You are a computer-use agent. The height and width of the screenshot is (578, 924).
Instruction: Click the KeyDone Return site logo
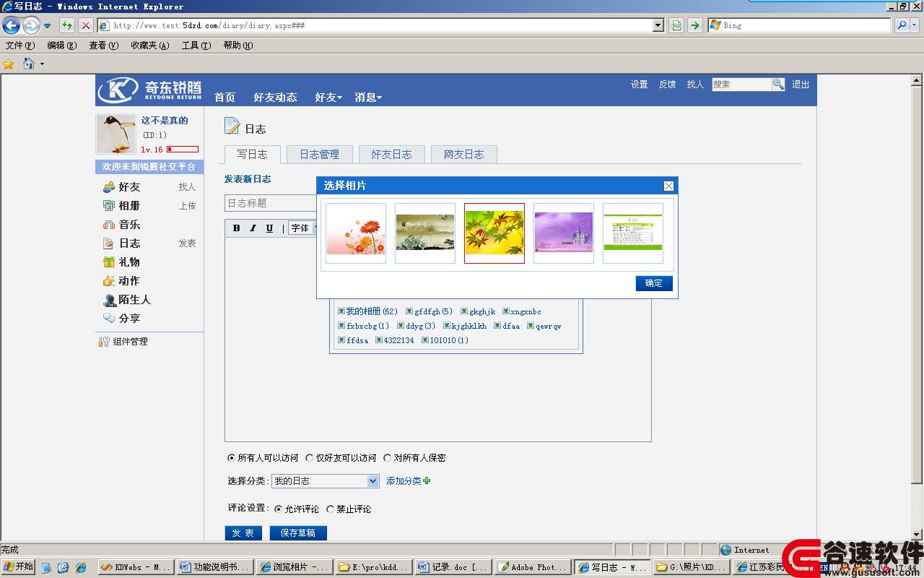coord(150,90)
